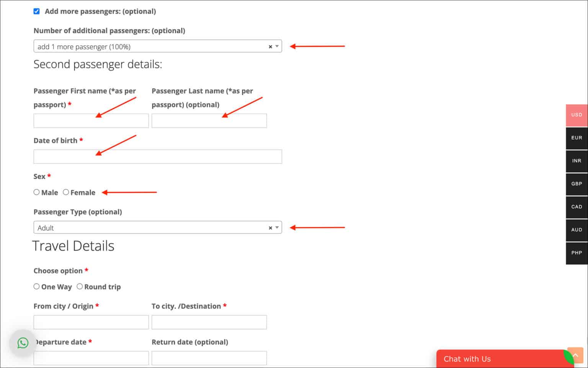Select the GBP currency option
This screenshot has height=368, width=588.
coord(577,184)
